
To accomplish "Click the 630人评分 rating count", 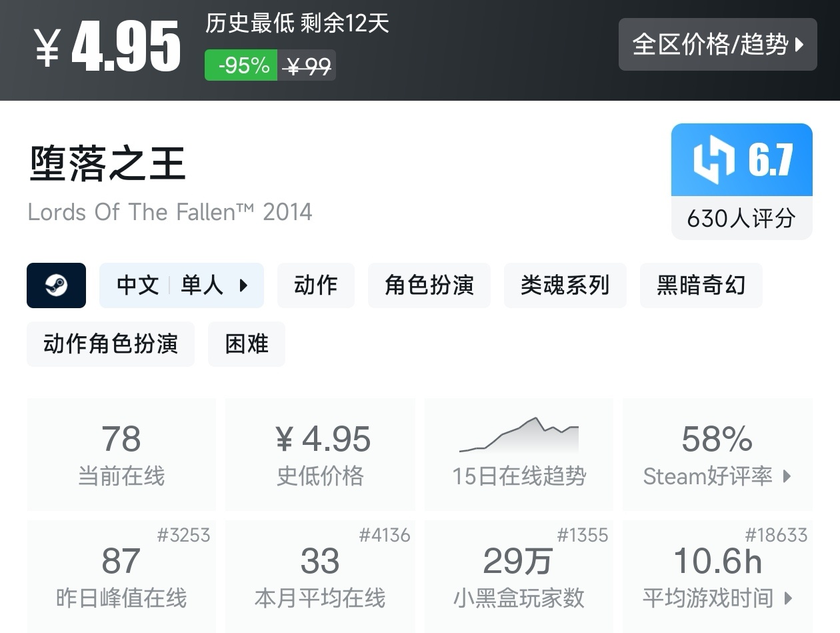I will coord(741,218).
